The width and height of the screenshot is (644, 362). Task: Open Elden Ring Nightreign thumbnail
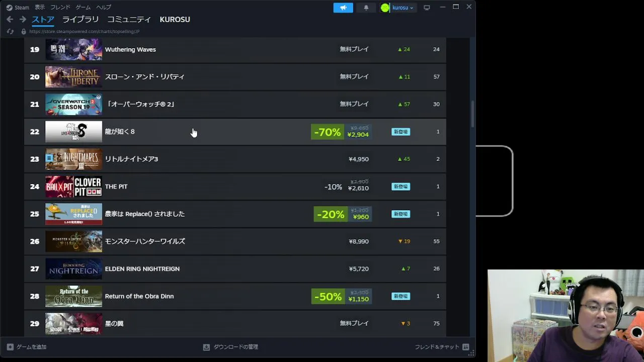73,269
